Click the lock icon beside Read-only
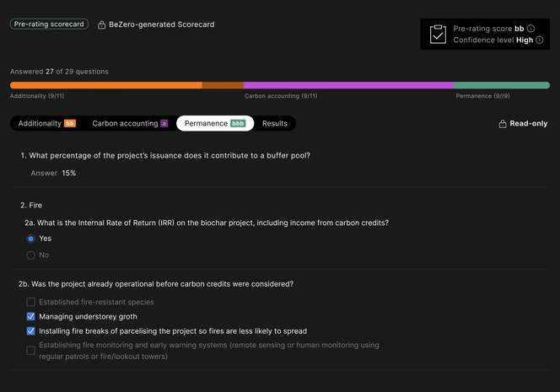This screenshot has height=392, width=560. point(503,124)
